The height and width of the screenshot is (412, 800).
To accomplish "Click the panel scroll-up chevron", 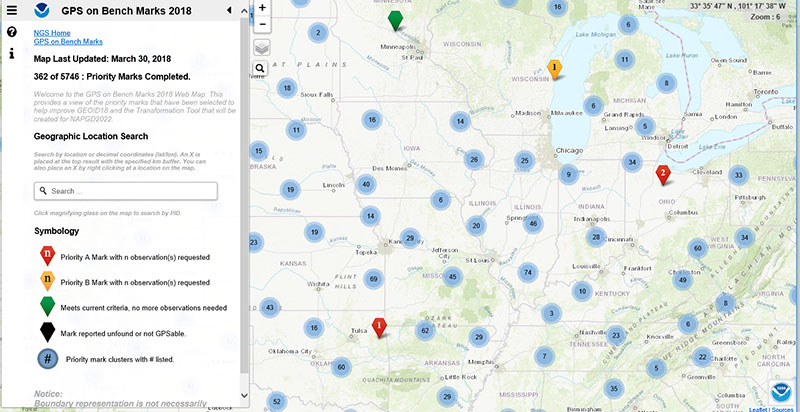I will (x=244, y=10).
